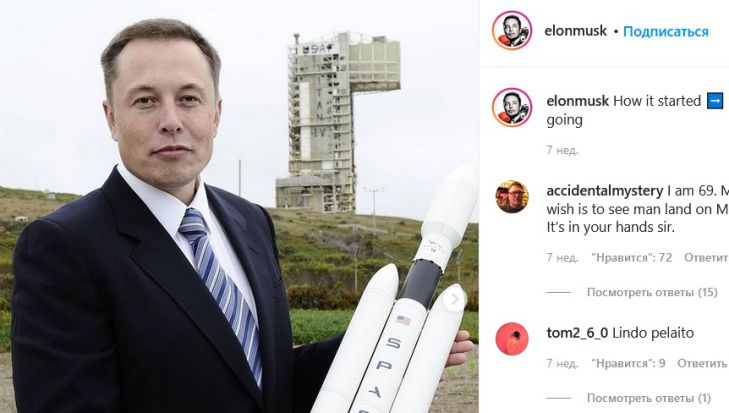Viewport: 729px width, 413px height.
Task: Open 7 нед. timestamp under accidentalmystery's comment
Action: tap(563, 257)
